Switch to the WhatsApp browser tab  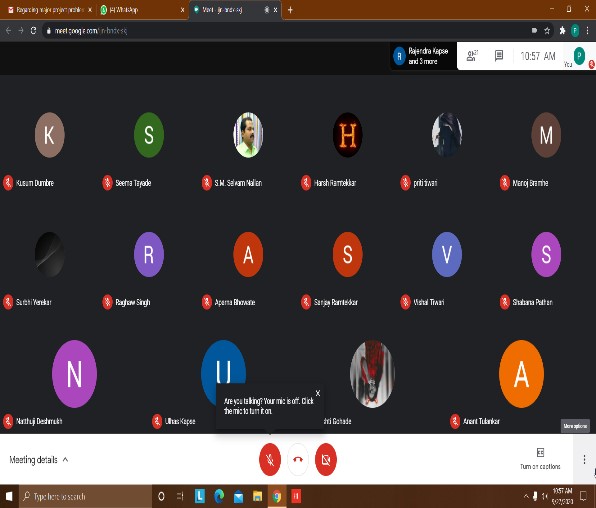click(x=141, y=10)
